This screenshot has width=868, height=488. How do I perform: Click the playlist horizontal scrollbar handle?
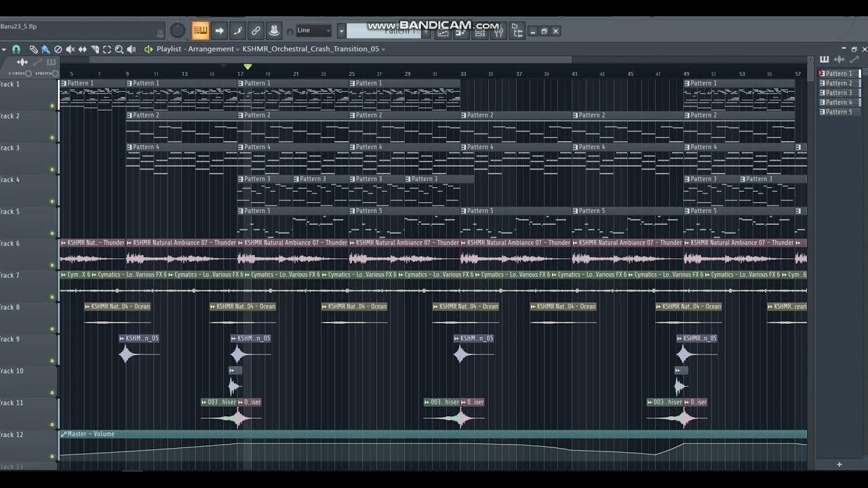pos(330,60)
